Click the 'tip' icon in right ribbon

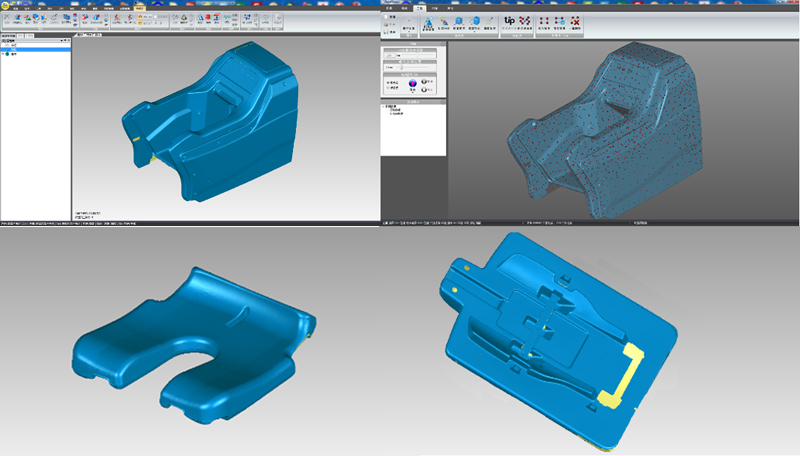[x=509, y=19]
